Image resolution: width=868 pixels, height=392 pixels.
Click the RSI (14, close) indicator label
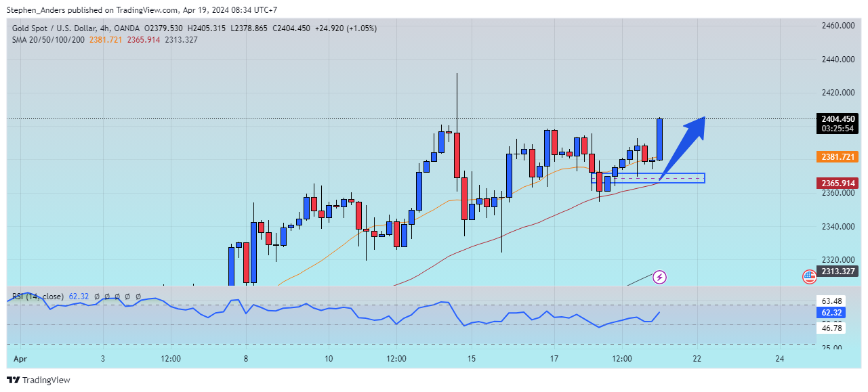[38, 297]
